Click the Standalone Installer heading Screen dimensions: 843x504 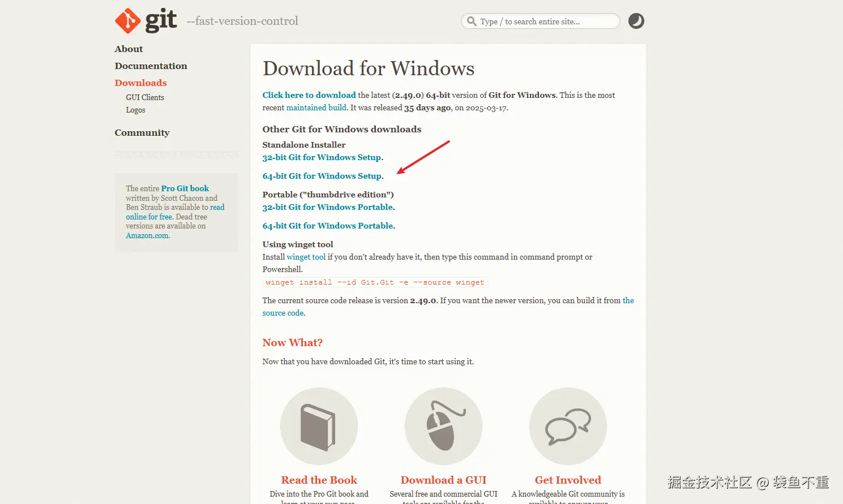pos(304,145)
